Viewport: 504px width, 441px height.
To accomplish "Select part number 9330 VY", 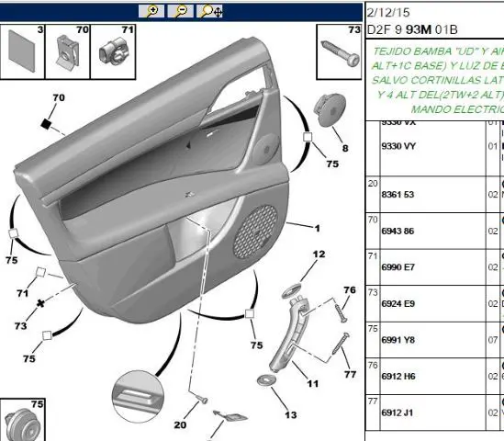I will 398,146.
